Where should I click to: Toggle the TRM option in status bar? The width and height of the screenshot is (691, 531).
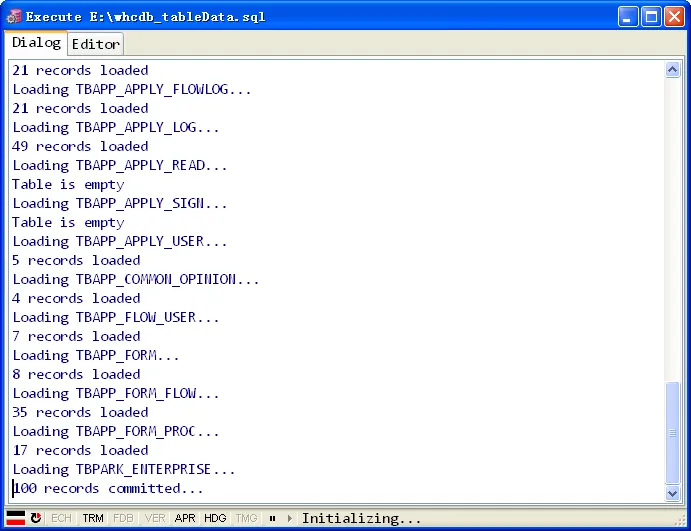pos(93,518)
